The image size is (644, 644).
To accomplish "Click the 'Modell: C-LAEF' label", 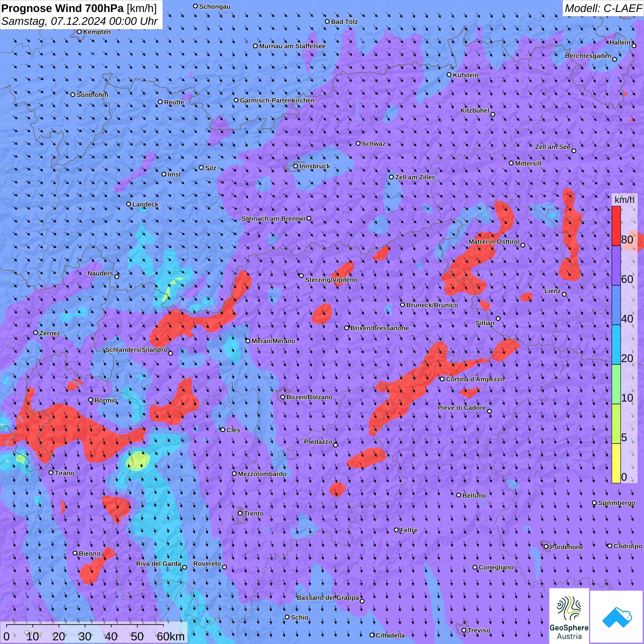I will [x=603, y=8].
